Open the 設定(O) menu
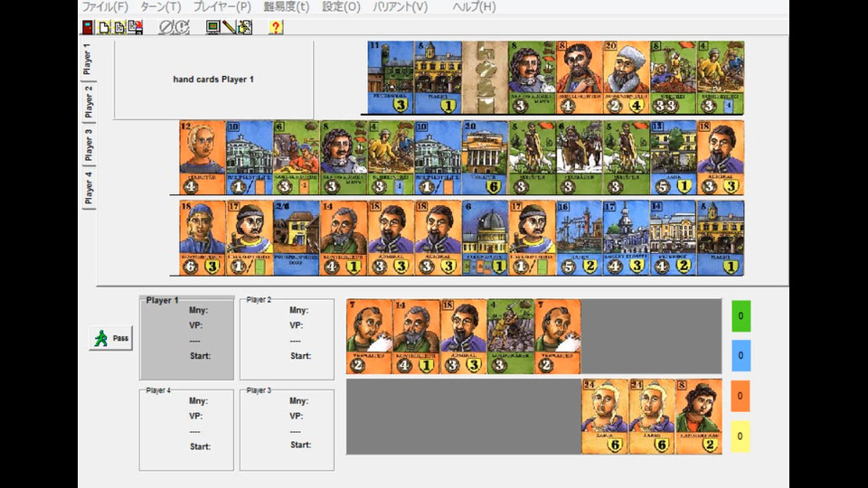Image resolution: width=868 pixels, height=488 pixels. 341,6
